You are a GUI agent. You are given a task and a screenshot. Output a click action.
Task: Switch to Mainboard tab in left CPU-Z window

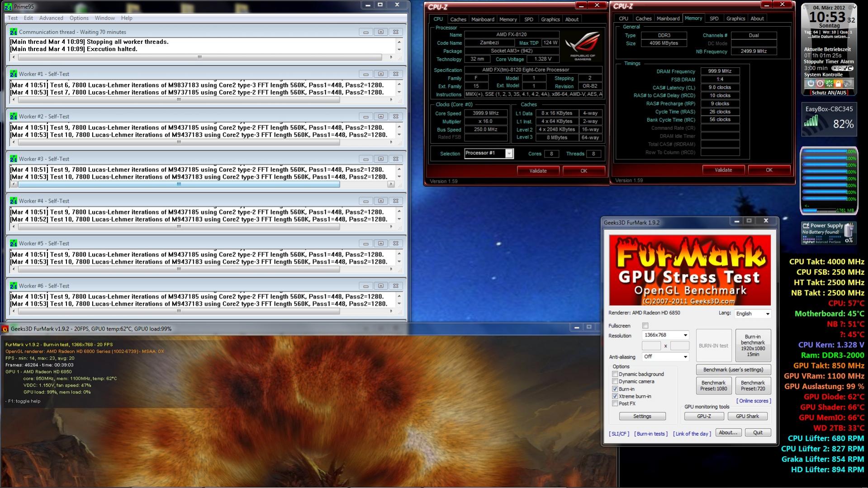click(483, 19)
